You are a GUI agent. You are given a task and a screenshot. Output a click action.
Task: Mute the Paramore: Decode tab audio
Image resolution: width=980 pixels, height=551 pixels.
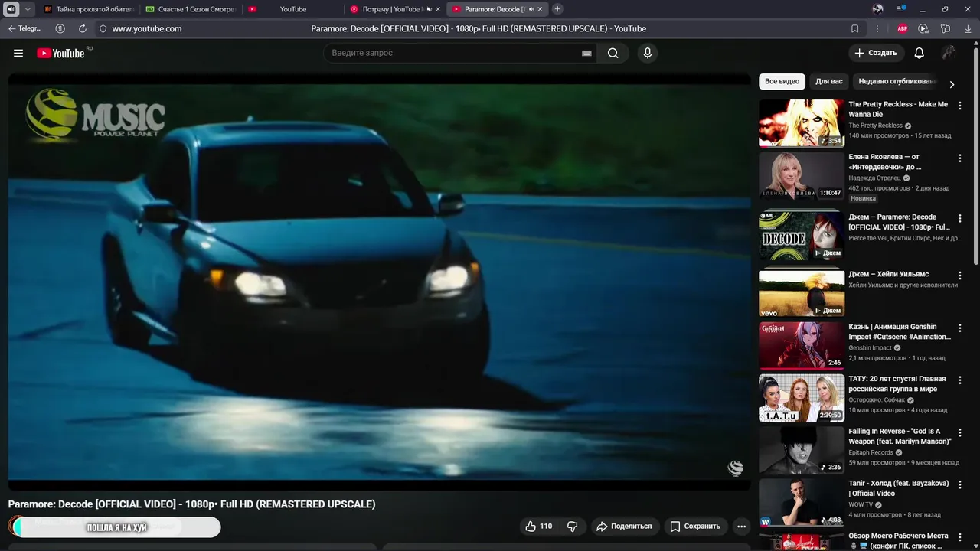[x=531, y=9]
